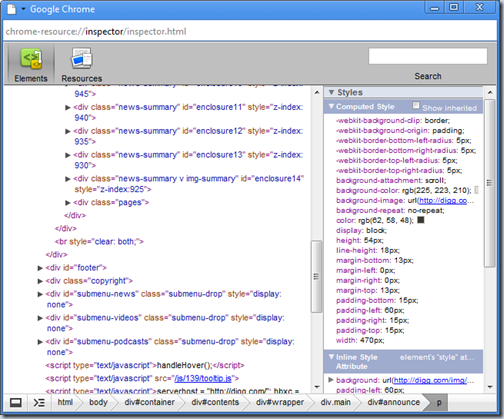Close the Google Chrome window
Image resolution: width=504 pixels, height=419 pixels.
479,7
